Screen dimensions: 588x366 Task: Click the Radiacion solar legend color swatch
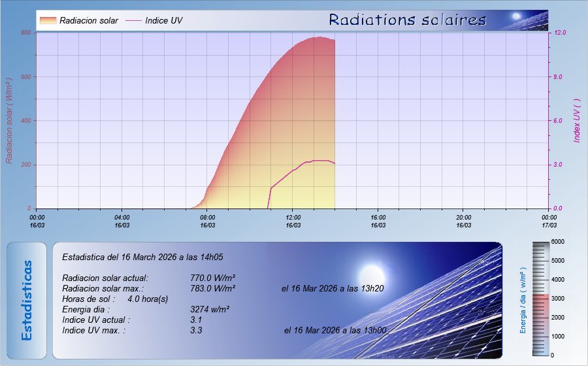[x=48, y=21]
